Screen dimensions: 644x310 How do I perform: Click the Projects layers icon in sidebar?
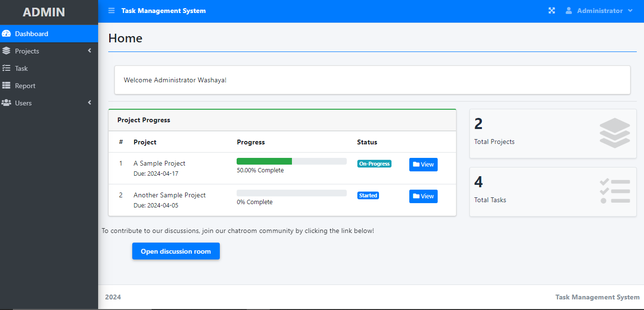click(6, 51)
